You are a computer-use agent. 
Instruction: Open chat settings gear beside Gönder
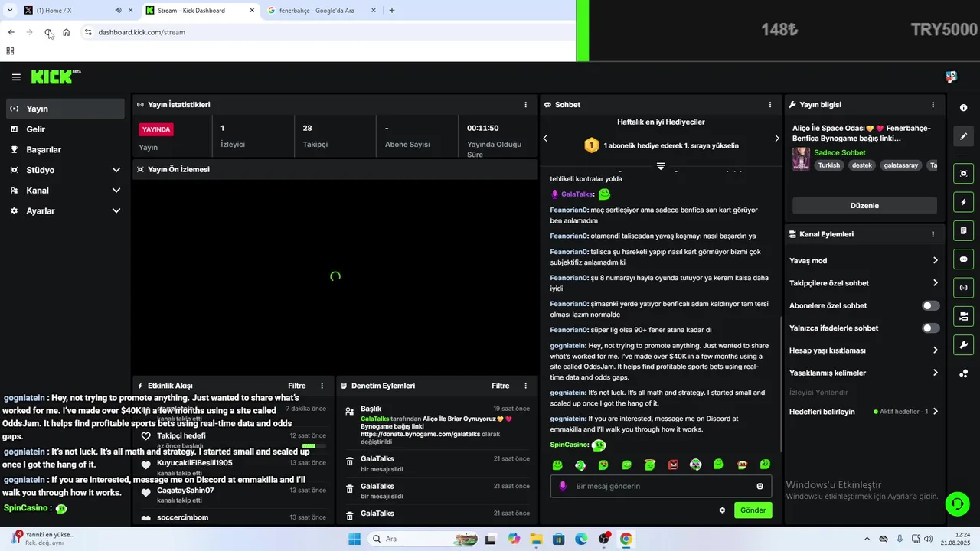pos(721,510)
